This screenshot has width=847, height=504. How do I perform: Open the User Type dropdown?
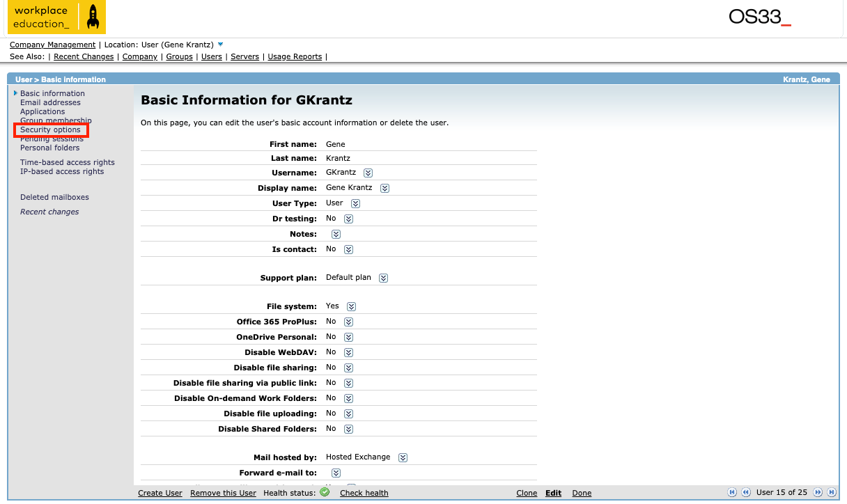point(355,204)
